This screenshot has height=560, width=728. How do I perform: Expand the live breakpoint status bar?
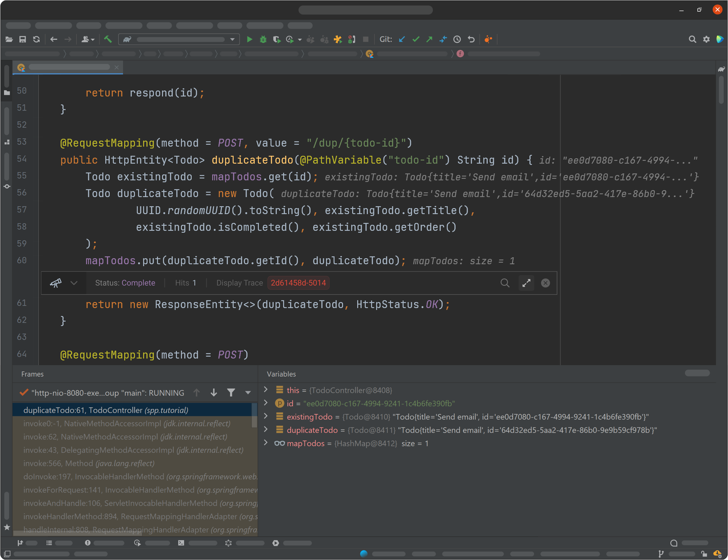pyautogui.click(x=526, y=283)
